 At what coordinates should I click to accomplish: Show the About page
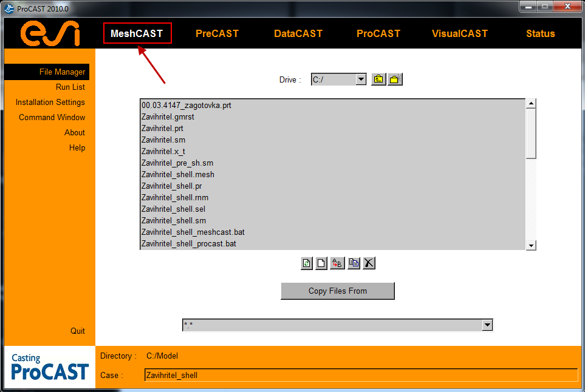(x=75, y=133)
